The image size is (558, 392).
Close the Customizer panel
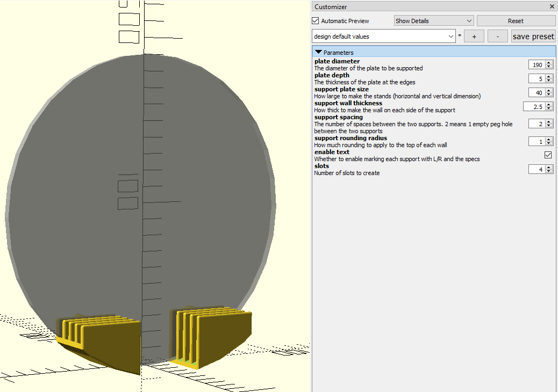[551, 6]
